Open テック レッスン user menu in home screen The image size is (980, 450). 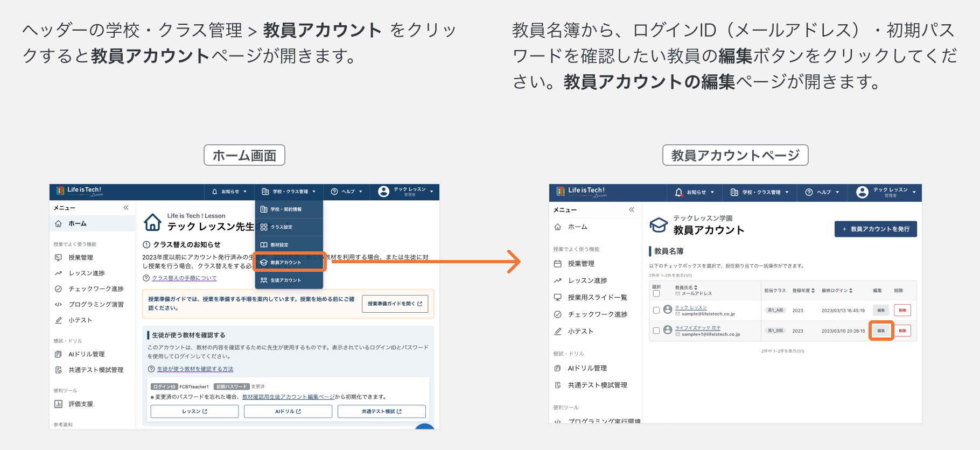[x=406, y=192]
